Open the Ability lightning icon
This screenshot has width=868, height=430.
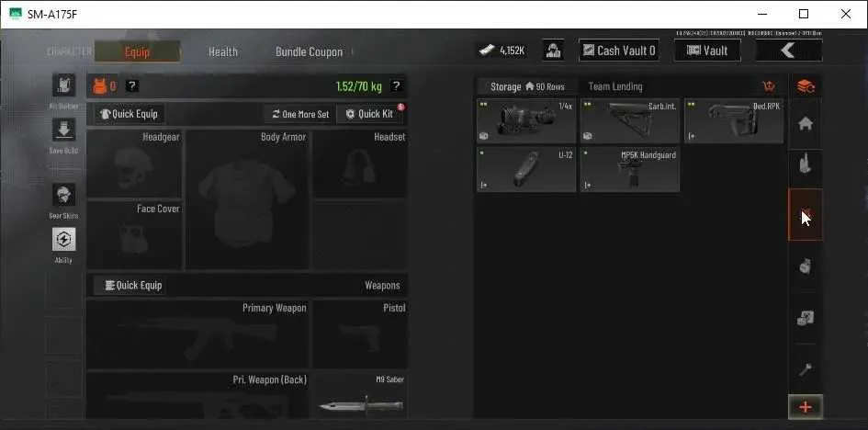coord(63,239)
